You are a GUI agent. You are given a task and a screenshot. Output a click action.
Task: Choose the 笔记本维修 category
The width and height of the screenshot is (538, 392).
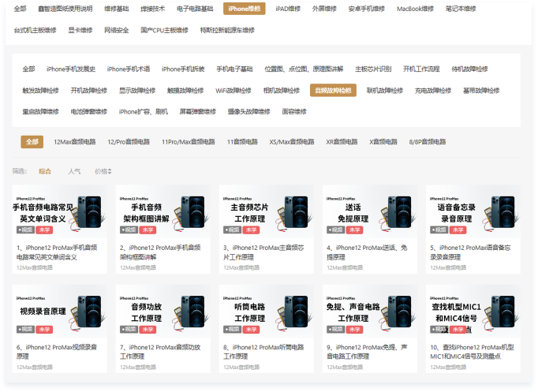pos(461,9)
